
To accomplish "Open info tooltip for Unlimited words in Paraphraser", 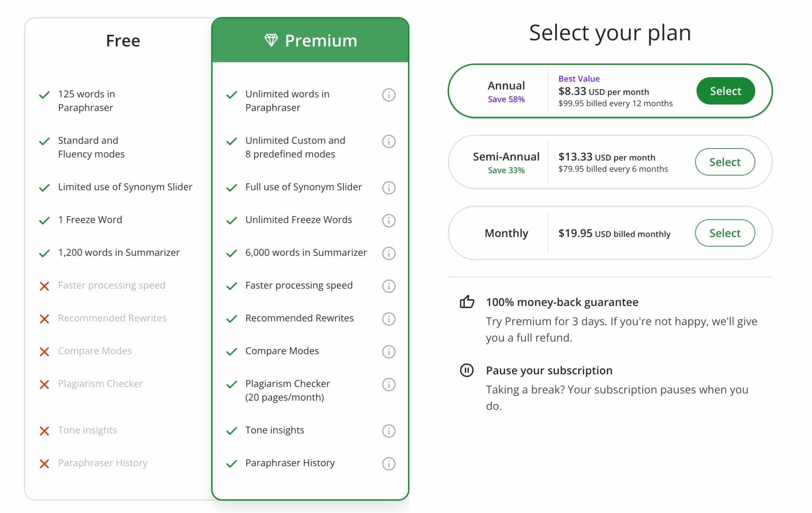I will pyautogui.click(x=389, y=95).
